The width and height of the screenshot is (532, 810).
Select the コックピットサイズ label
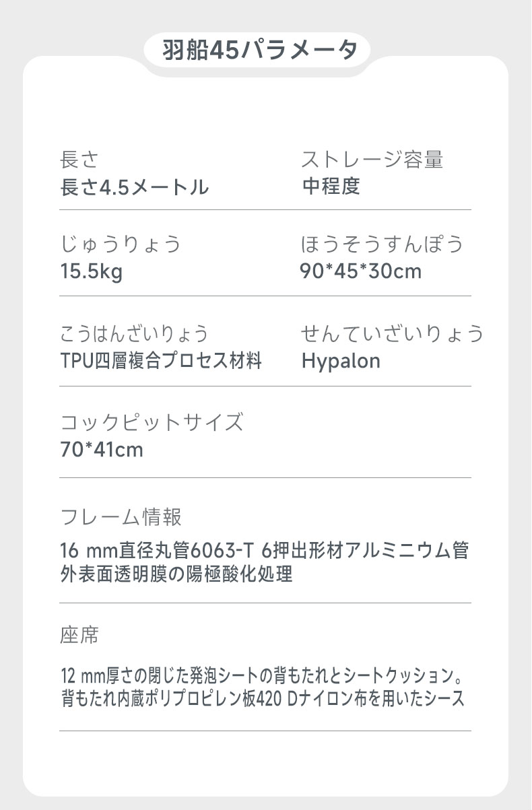152,423
